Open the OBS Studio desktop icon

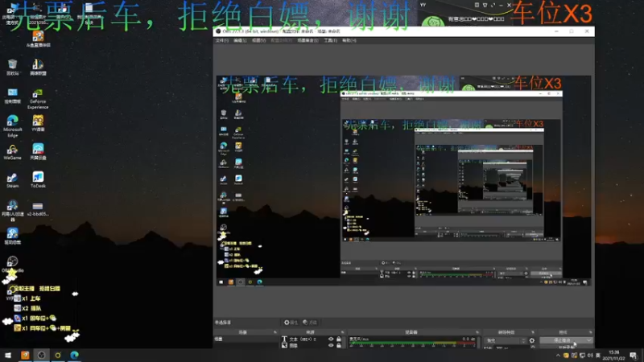click(x=12, y=264)
